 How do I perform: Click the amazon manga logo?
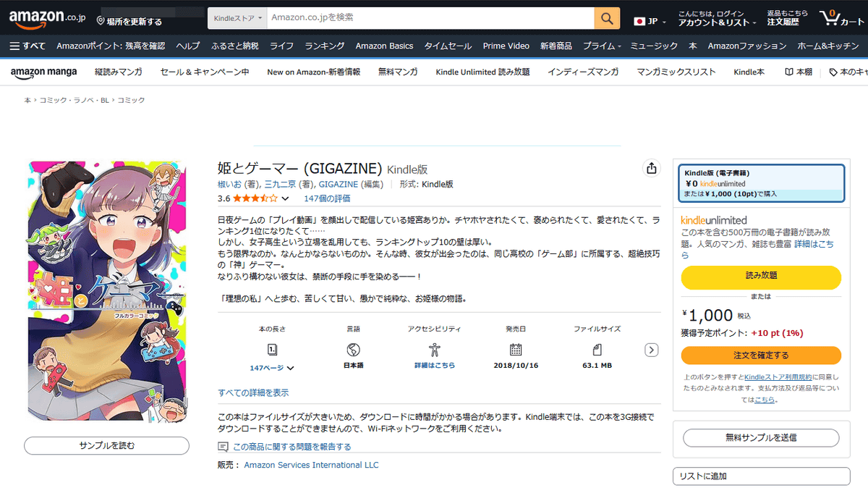coord(43,72)
